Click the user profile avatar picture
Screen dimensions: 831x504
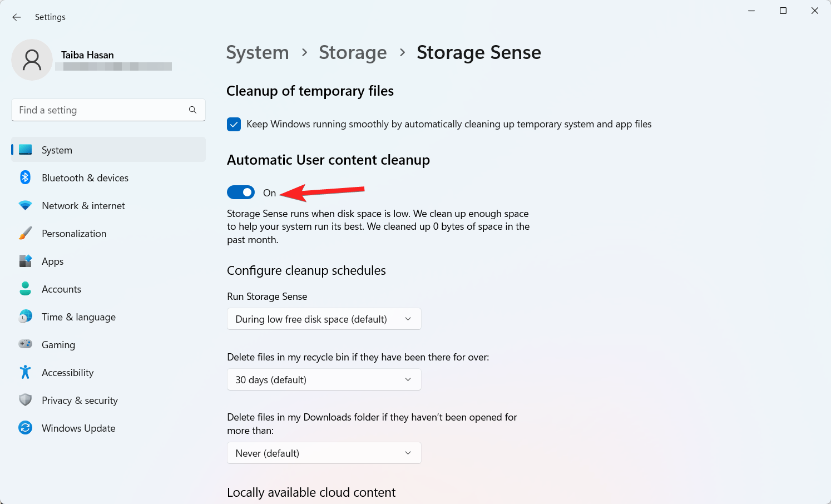click(32, 60)
